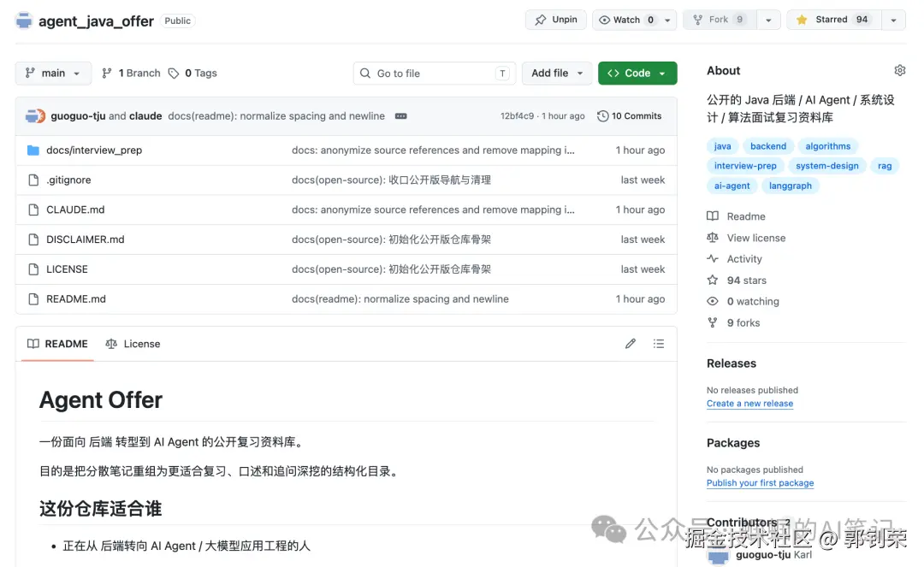Switch to the README tab
Viewport: 924px width, 567px height.
click(x=58, y=344)
